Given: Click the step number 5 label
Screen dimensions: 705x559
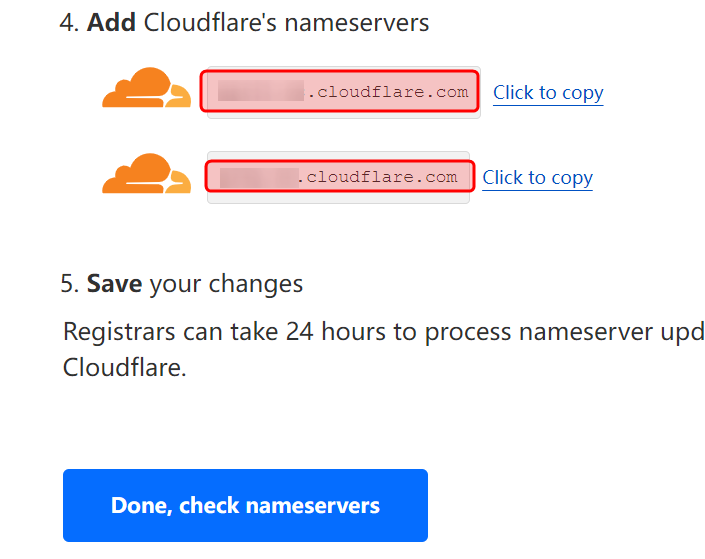Looking at the screenshot, I should click(69, 284).
